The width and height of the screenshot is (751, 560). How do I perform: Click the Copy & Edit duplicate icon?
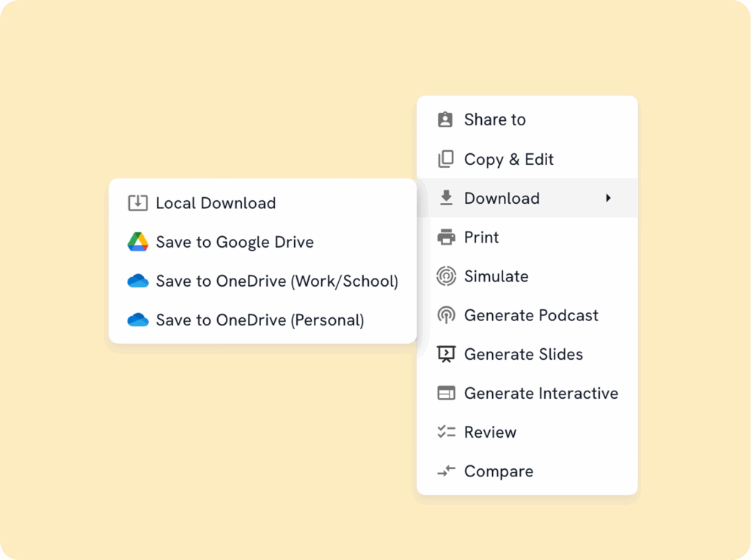445,159
